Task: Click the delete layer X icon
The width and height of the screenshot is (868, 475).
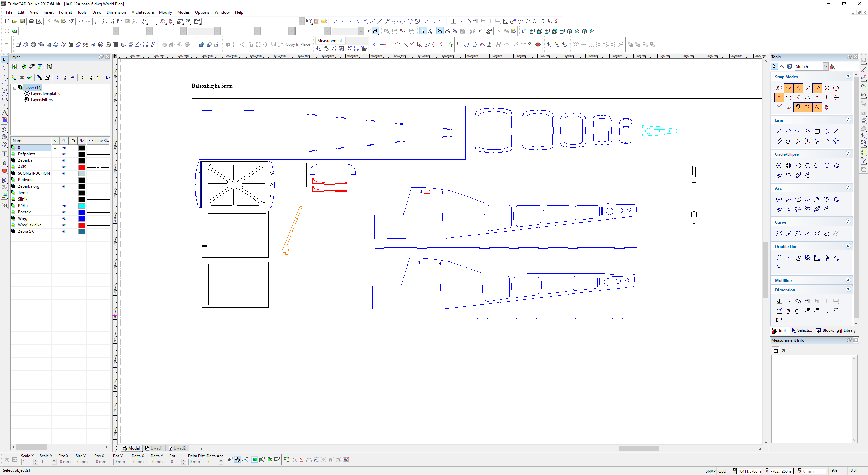Action: [22, 77]
